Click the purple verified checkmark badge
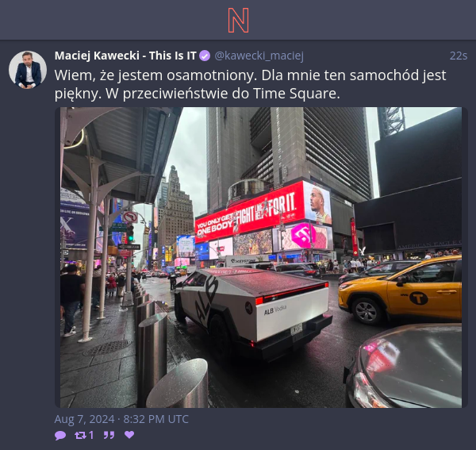476x450 pixels. pyautogui.click(x=205, y=56)
